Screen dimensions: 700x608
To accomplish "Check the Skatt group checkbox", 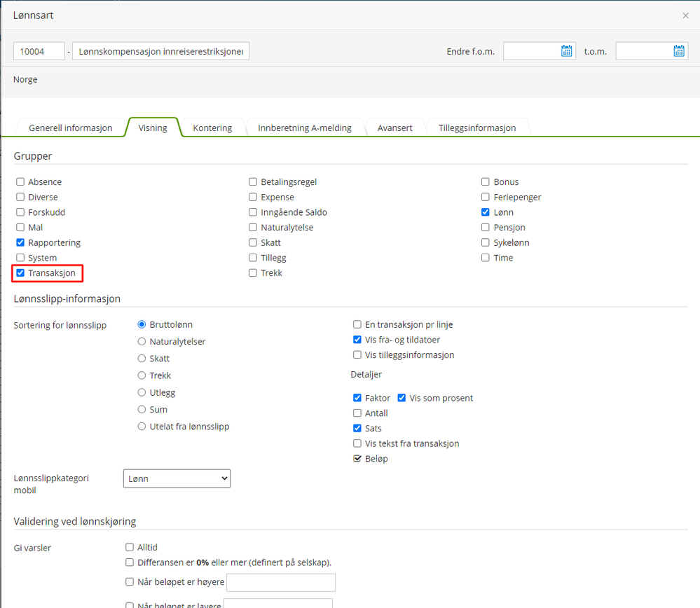I will coord(253,242).
